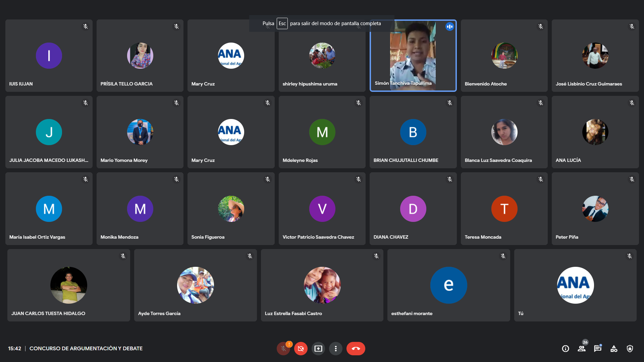Select JUAN CARLOS TUESTA HIDALGO profile photo
Screen dimensions: 644x362
pos(69,285)
